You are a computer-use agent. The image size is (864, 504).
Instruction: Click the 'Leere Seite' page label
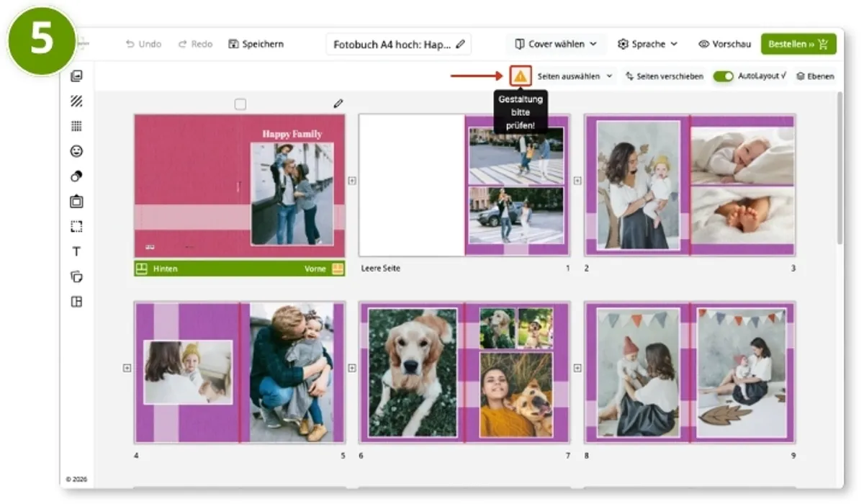tap(380, 269)
